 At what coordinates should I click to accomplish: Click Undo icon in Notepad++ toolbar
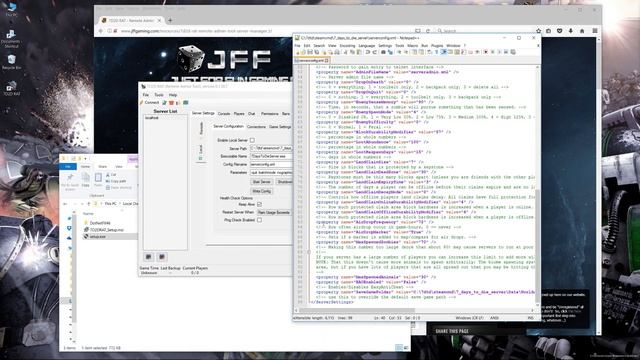tap(367, 52)
